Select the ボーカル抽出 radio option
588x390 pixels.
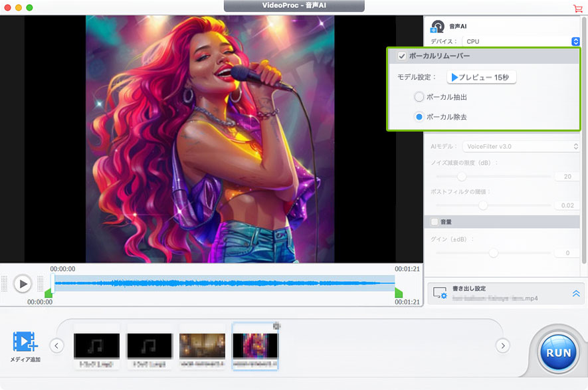419,97
